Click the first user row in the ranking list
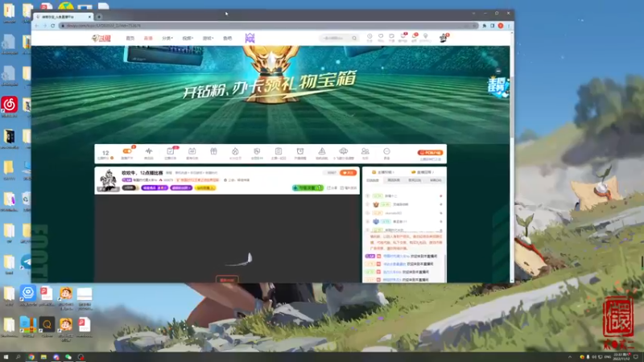644x362 pixels. (x=404, y=196)
